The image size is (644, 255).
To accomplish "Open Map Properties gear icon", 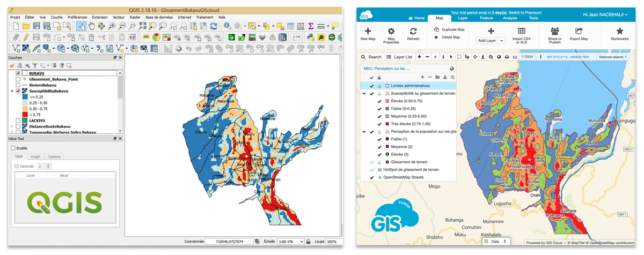I will 391,32.
